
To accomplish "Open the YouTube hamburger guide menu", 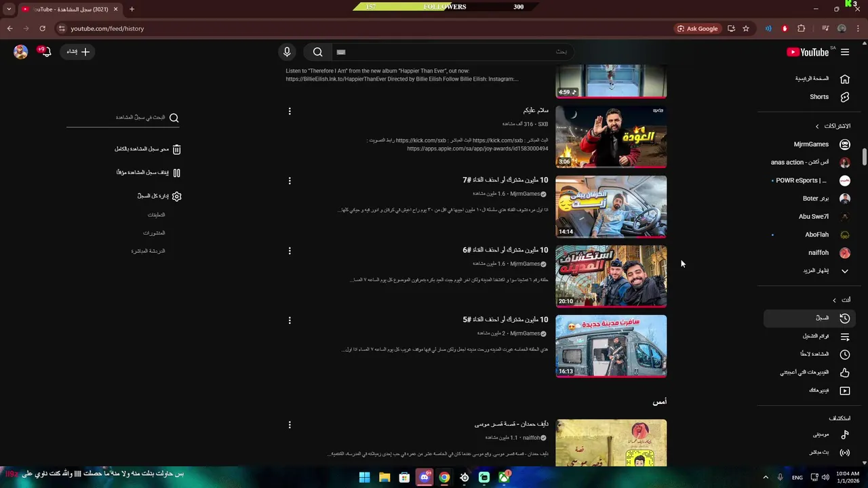I will [x=845, y=52].
